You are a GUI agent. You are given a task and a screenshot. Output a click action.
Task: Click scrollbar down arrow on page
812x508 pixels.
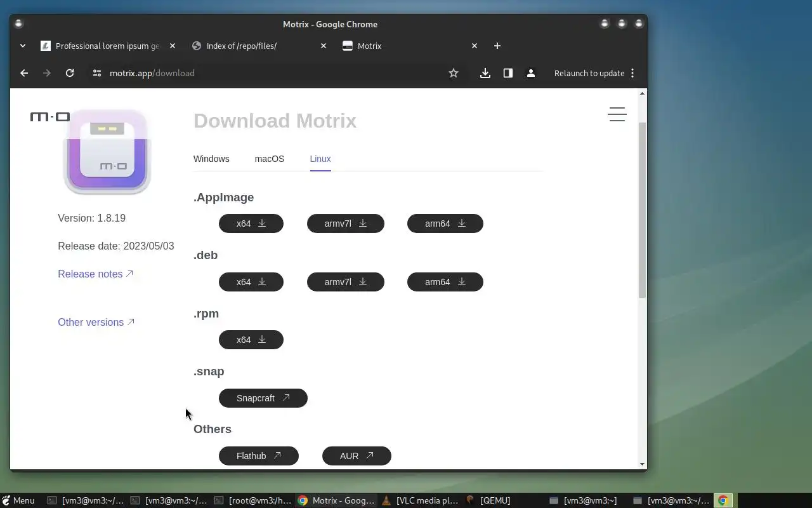(x=642, y=464)
